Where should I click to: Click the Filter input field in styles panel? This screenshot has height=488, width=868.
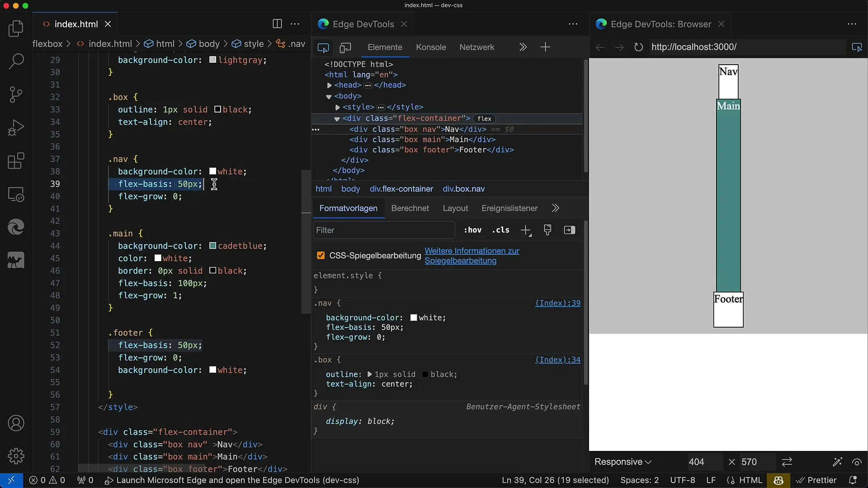click(x=383, y=230)
